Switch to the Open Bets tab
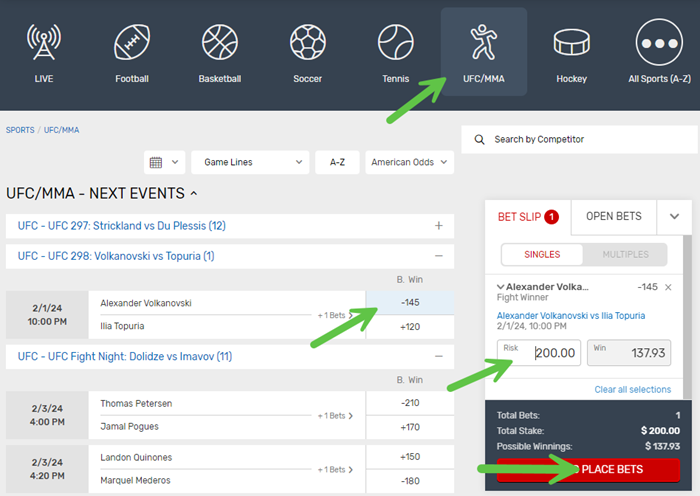Screen dimensions: 700x496 613,216
